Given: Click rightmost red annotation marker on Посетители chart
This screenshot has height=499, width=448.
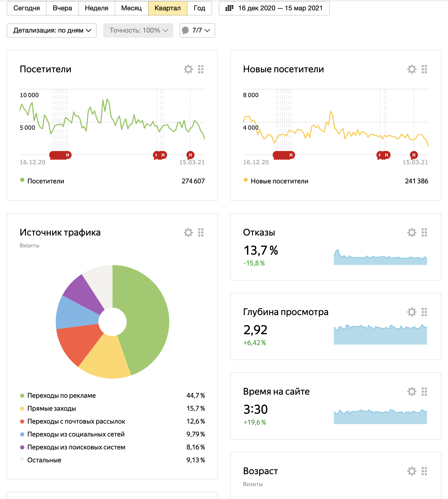Looking at the screenshot, I should pos(190,155).
